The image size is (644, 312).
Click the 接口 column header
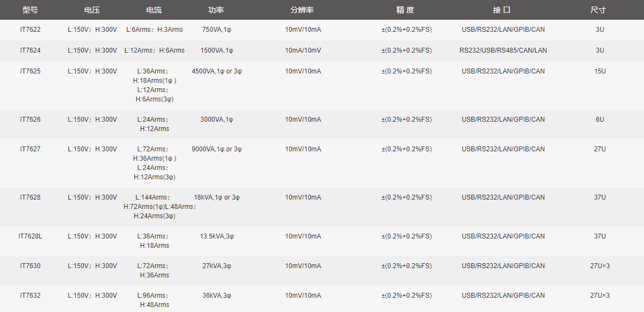(x=502, y=10)
